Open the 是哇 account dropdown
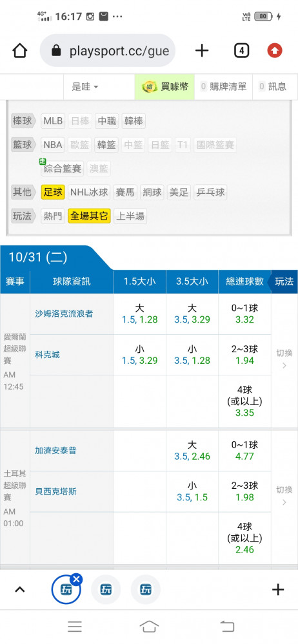 [85, 87]
